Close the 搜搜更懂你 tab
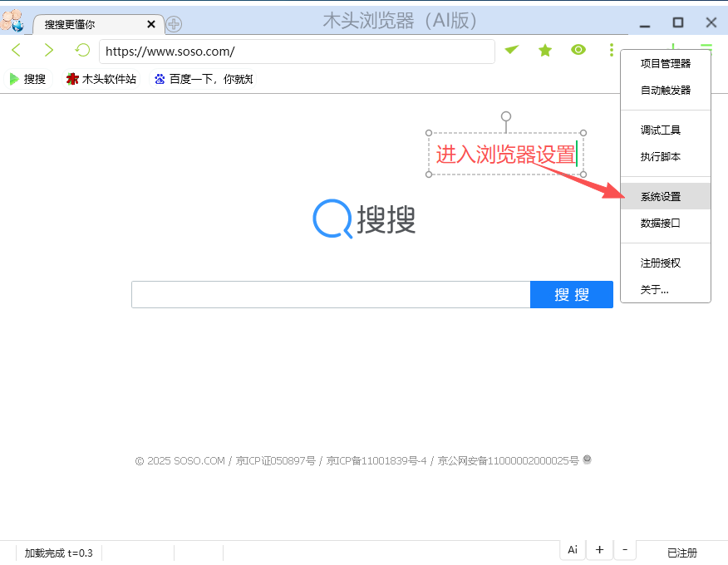The width and height of the screenshot is (728, 565). (x=151, y=24)
